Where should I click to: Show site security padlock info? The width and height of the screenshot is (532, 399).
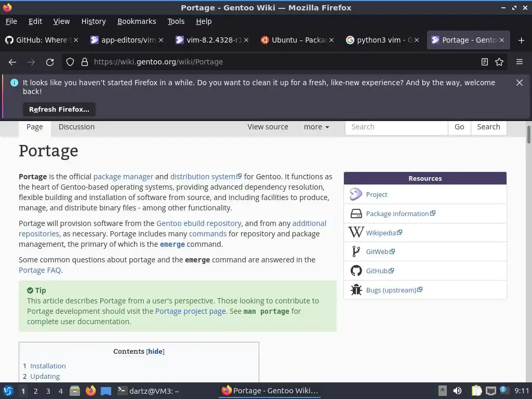coord(85,62)
